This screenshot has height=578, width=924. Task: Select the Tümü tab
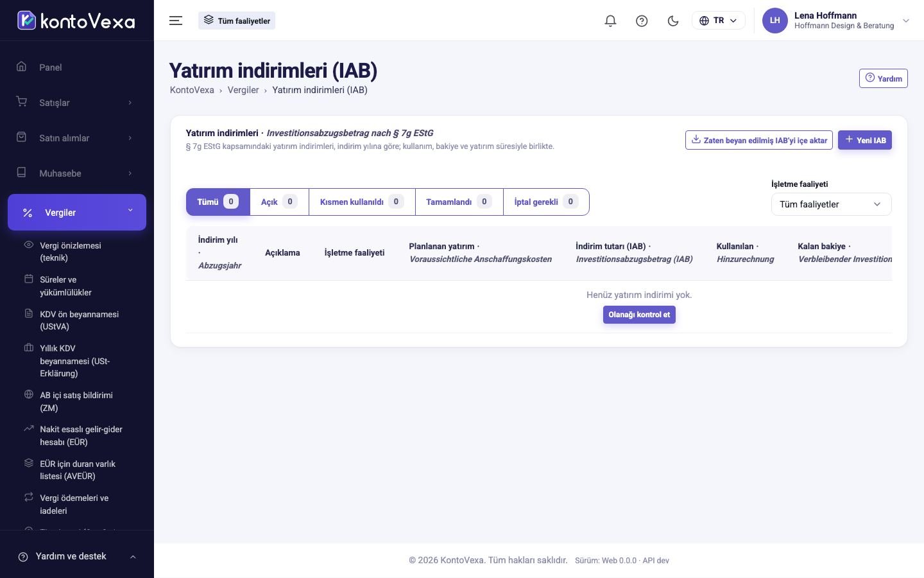click(x=218, y=202)
